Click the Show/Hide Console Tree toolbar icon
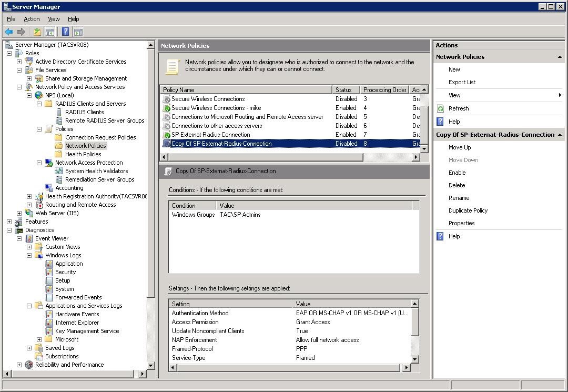Screen dimensions: 568x392 point(49,32)
